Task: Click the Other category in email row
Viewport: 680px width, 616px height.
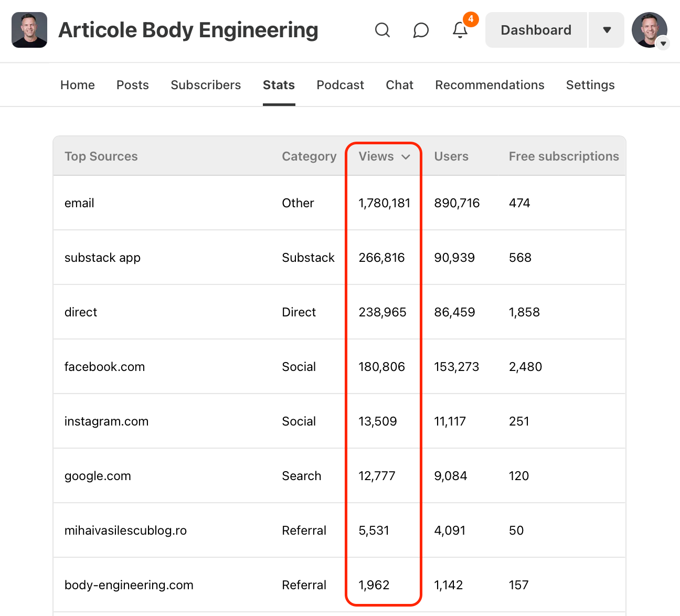Action: pyautogui.click(x=298, y=203)
